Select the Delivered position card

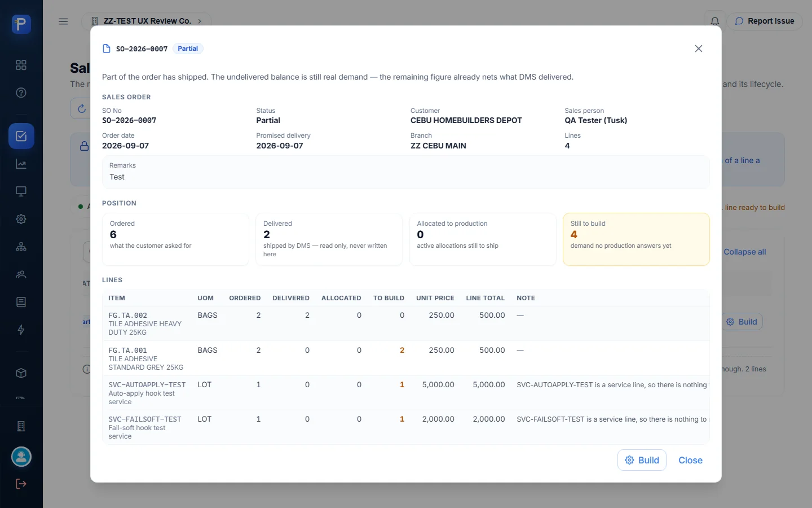click(329, 239)
